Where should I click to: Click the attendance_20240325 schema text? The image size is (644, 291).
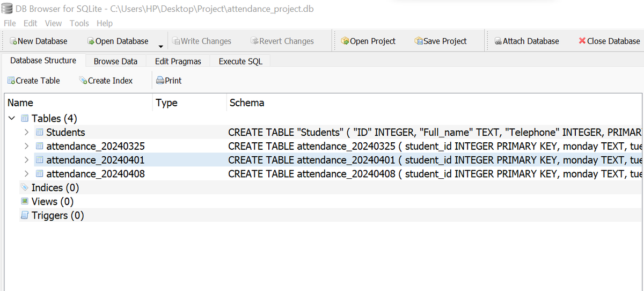[x=435, y=146]
